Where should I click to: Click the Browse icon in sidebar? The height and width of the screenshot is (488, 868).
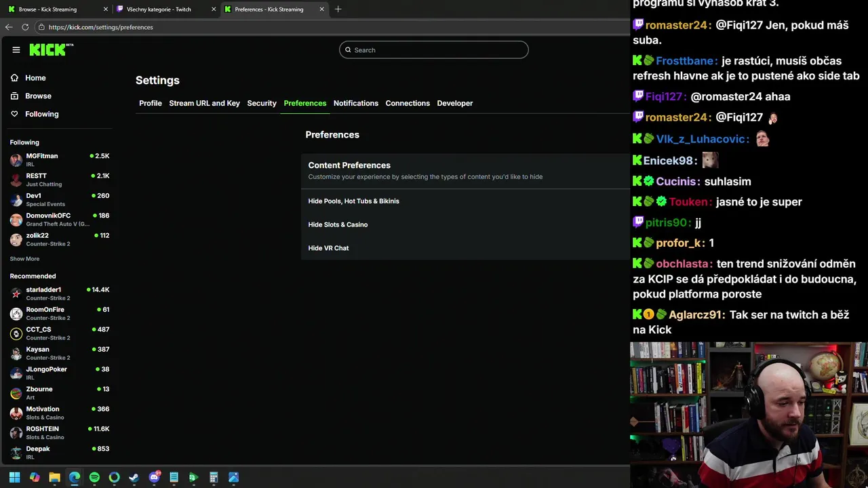tap(14, 96)
